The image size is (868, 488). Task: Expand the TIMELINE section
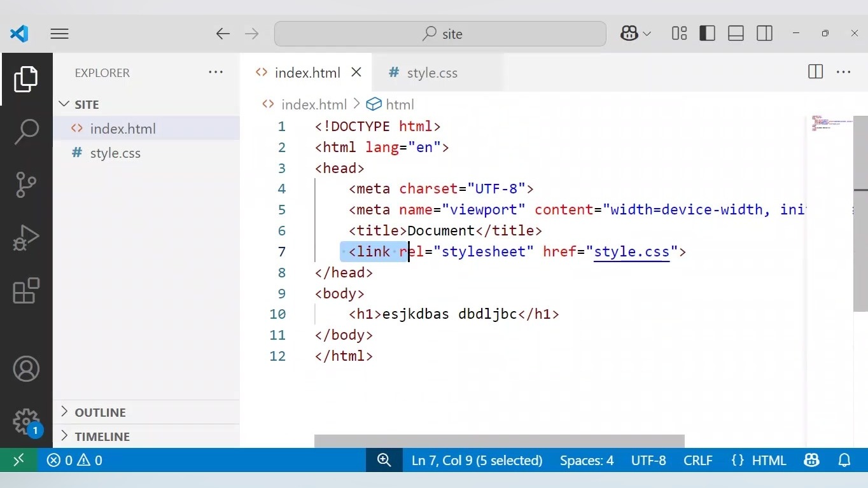tap(146, 436)
